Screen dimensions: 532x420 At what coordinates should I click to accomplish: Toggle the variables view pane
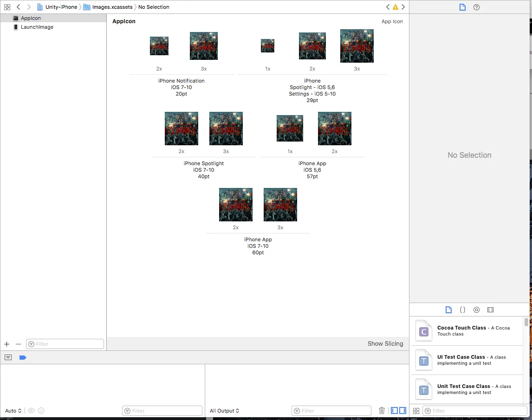click(394, 411)
